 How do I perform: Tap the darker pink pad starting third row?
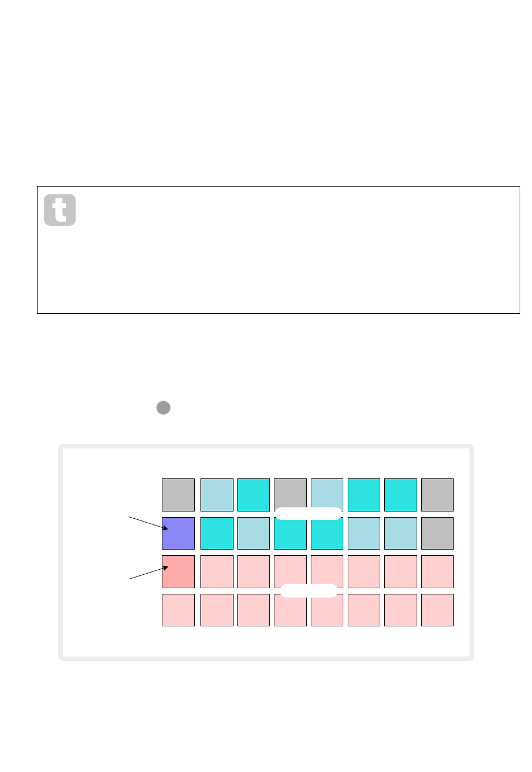point(179,571)
